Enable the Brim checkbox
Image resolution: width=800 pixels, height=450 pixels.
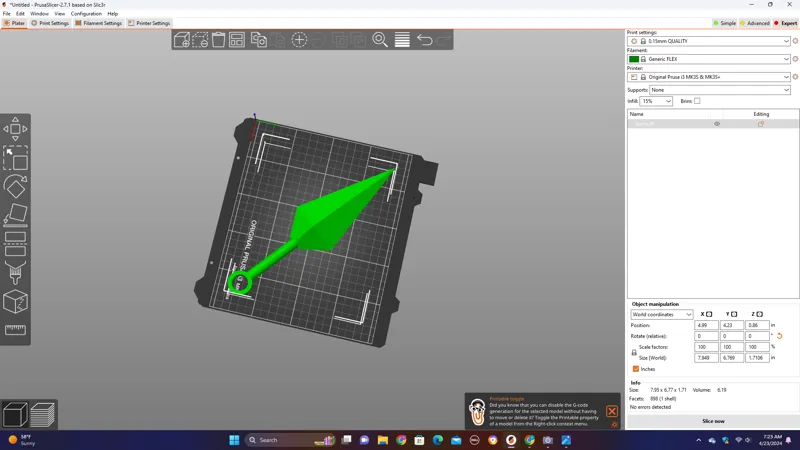[x=697, y=101]
